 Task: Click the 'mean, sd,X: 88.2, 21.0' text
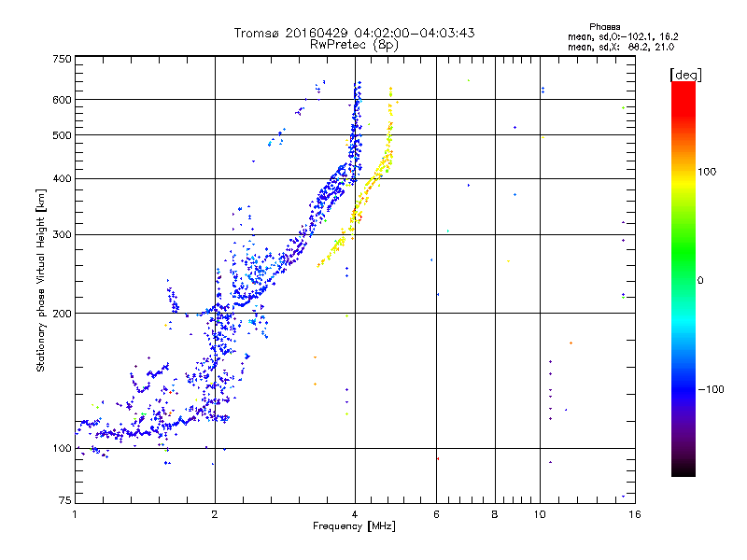coord(621,47)
